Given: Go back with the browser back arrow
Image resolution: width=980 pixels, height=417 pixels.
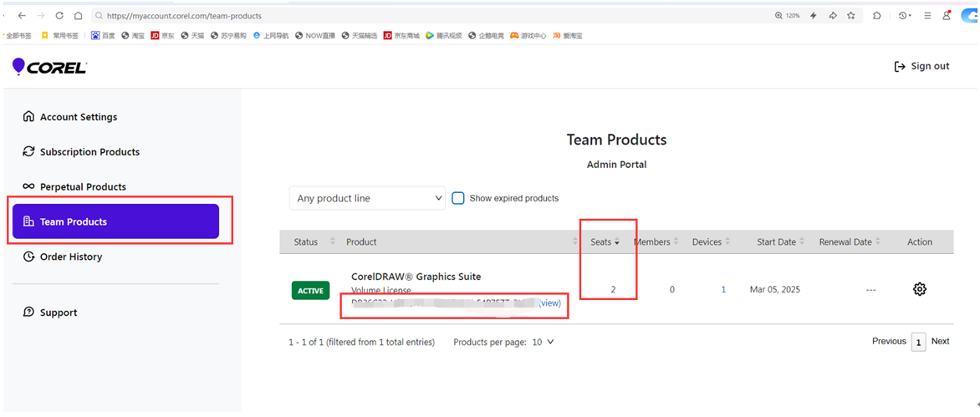Looking at the screenshot, I should pos(22,16).
